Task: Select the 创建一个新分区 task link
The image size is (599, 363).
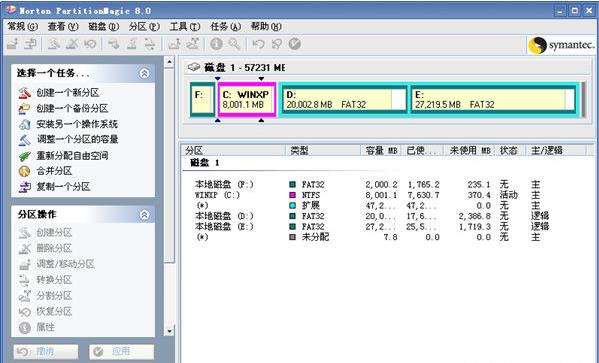Action: pyautogui.click(x=68, y=93)
